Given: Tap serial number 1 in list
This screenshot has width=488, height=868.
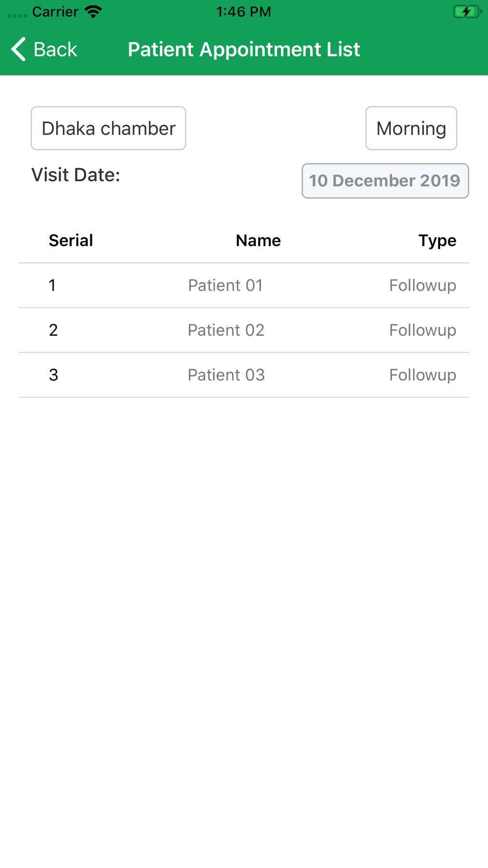Looking at the screenshot, I should coord(52,285).
